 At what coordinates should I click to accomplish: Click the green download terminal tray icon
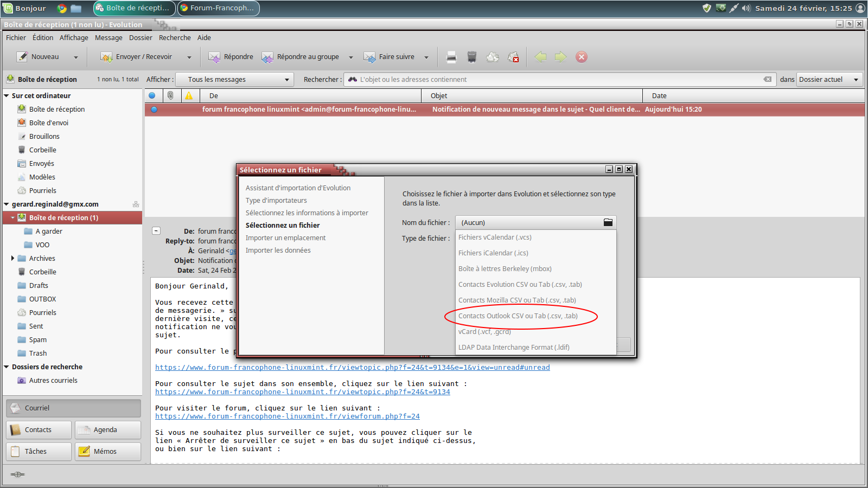(x=720, y=8)
